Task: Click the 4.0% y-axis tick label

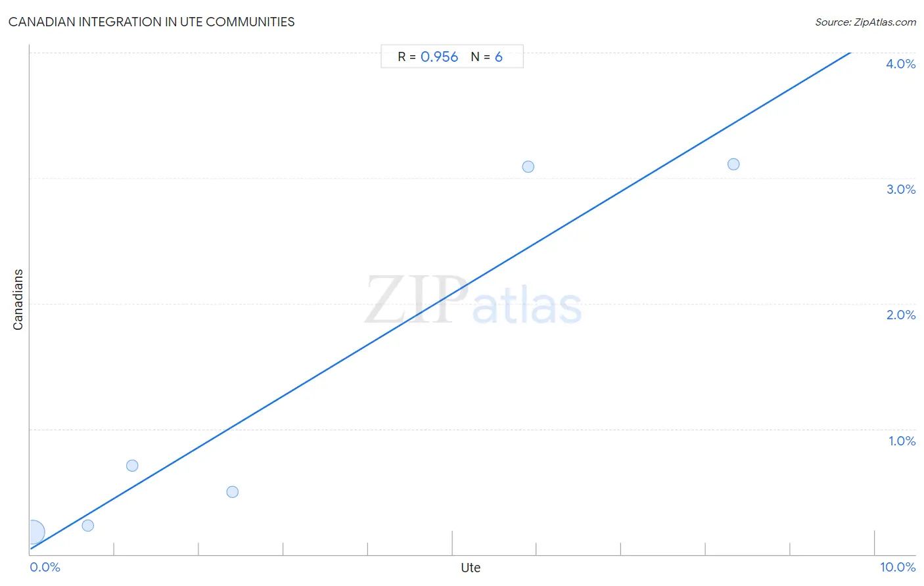Action: tap(900, 64)
